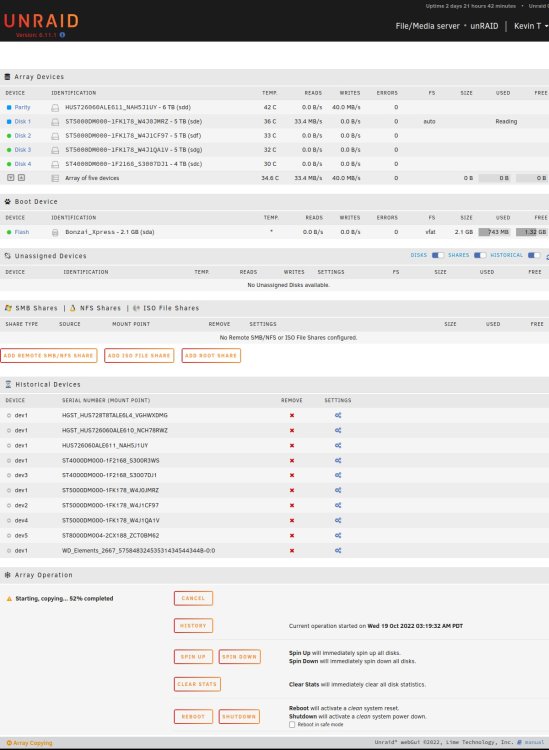This screenshot has width=549, height=750.
Task: Open the Disk 4 device link
Action: tap(22, 164)
